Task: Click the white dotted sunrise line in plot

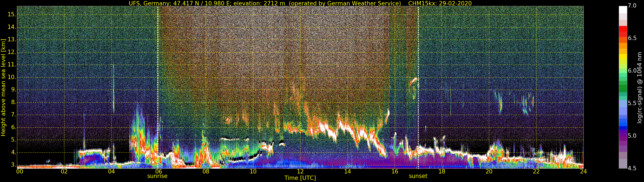Action: point(158,87)
